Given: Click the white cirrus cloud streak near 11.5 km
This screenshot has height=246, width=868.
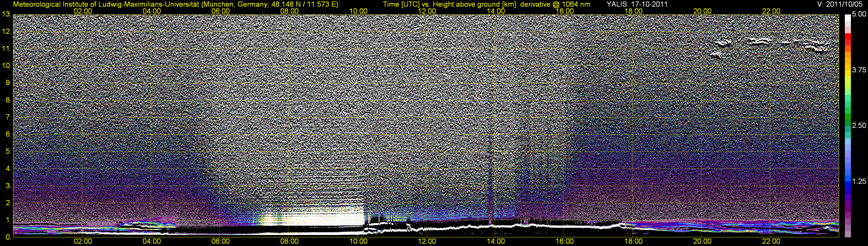Looking at the screenshot, I should coord(759,42).
